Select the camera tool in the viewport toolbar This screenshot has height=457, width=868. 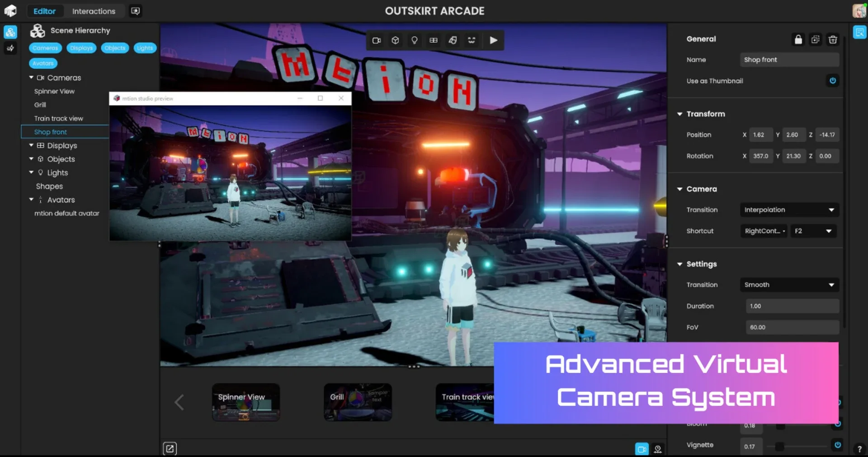tap(377, 40)
